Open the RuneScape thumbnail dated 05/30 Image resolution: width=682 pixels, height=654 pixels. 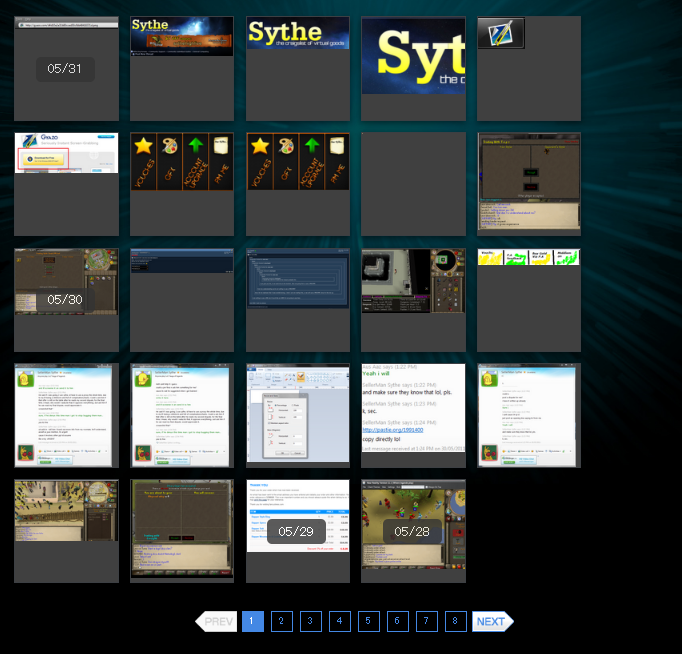66,300
